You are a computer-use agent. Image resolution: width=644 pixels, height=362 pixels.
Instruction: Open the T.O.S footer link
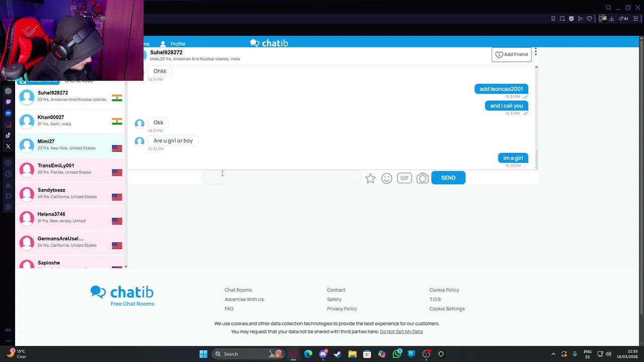pyautogui.click(x=435, y=300)
